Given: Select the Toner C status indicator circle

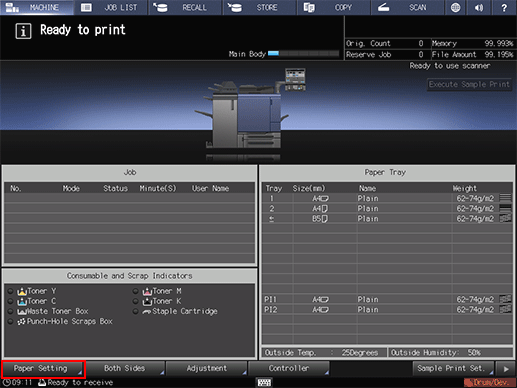Looking at the screenshot, I should (11, 301).
